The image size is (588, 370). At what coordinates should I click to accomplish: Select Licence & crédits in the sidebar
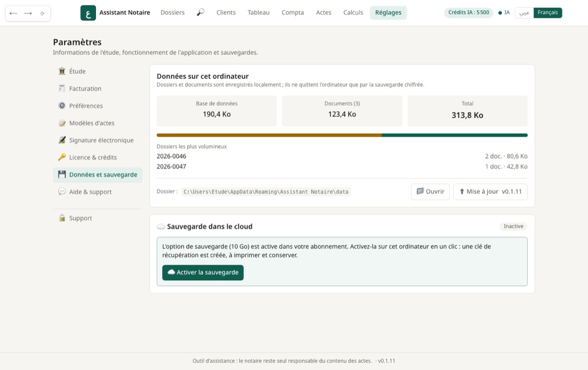tap(98, 157)
